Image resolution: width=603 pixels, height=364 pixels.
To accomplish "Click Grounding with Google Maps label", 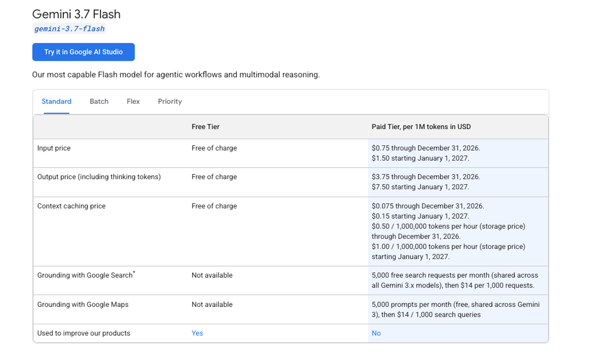I will (x=83, y=304).
